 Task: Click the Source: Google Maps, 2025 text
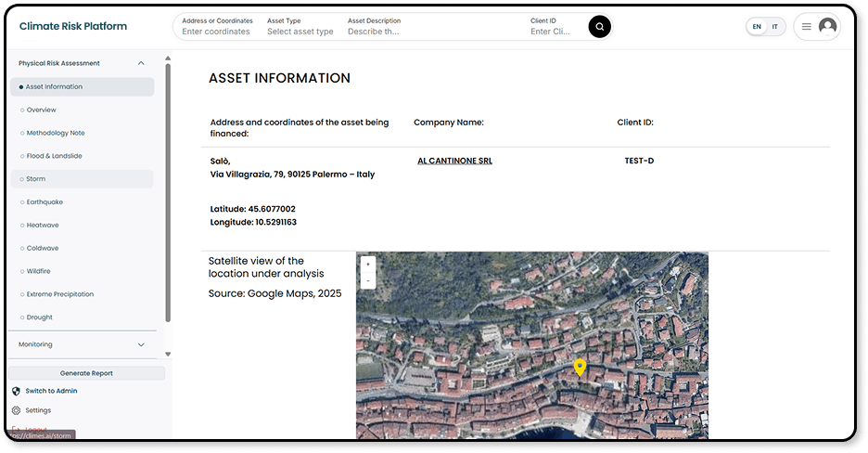[275, 293]
